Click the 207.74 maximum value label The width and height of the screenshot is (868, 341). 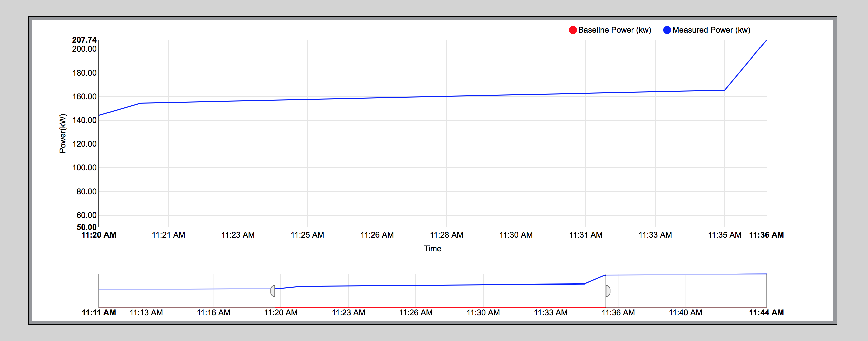tap(84, 40)
